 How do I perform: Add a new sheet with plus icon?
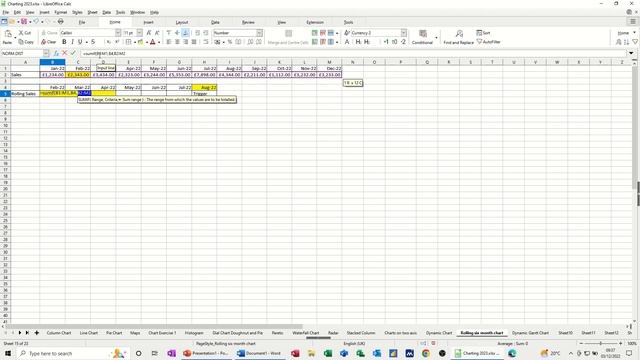coord(36,333)
